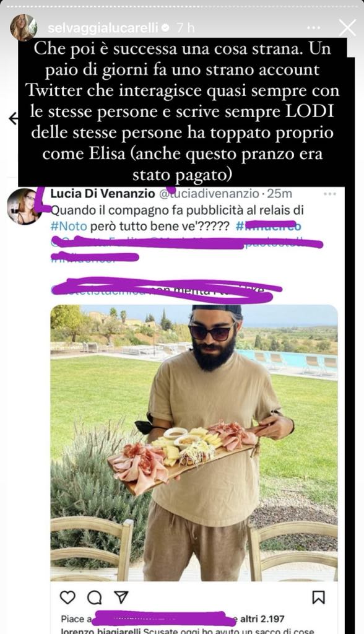Open selvaggialucarelli profile picture
The height and width of the screenshot is (634, 364).
click(x=24, y=28)
